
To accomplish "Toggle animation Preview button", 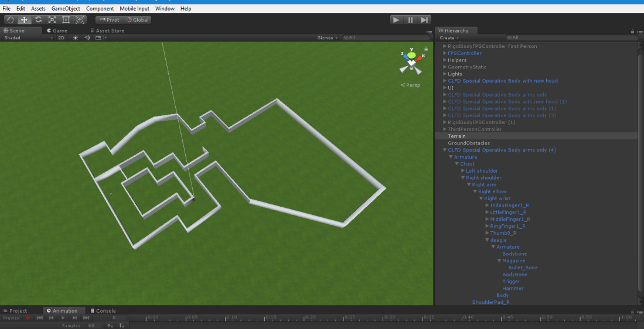I will [x=12, y=318].
